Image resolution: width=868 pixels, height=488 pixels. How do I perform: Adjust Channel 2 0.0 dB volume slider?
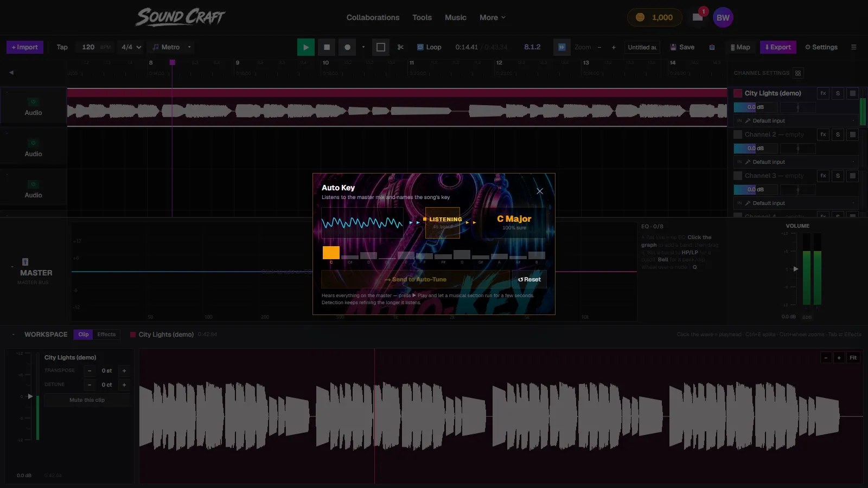pyautogui.click(x=756, y=149)
